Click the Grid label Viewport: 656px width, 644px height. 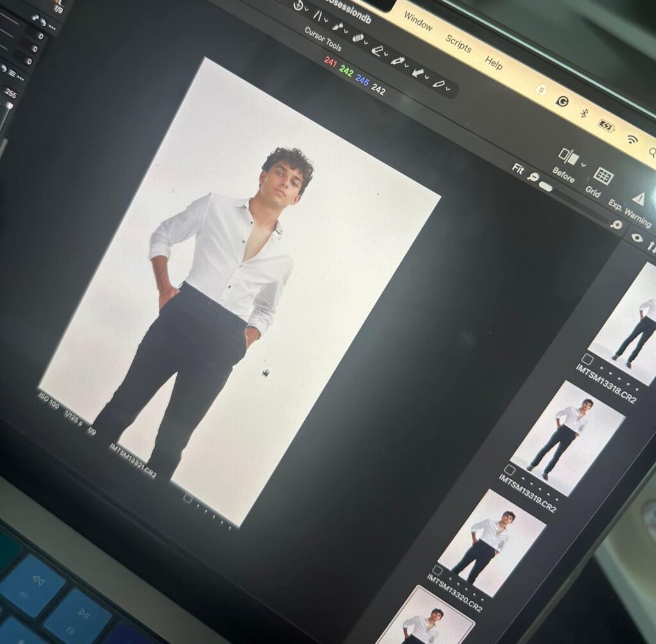[593, 192]
